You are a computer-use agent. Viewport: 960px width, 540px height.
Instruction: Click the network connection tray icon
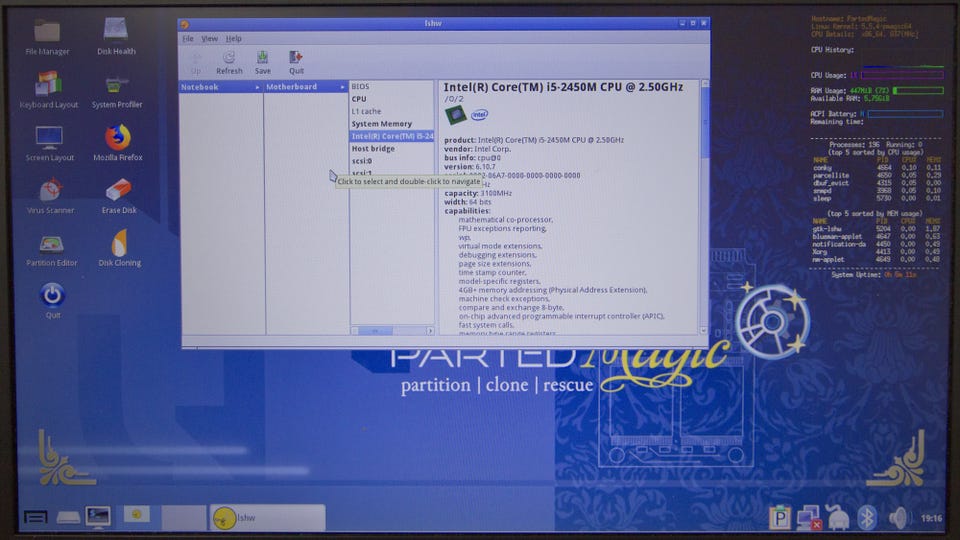809,518
